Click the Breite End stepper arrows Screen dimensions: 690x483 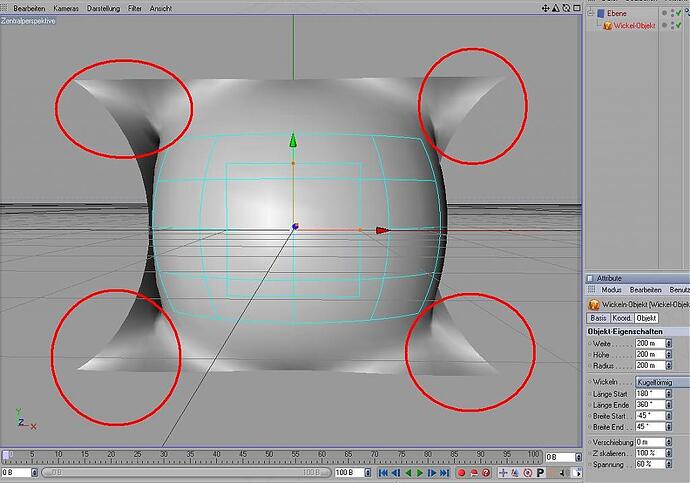click(669, 427)
